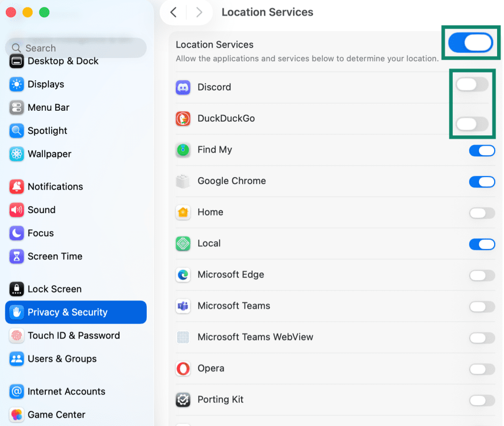
Task: Click the Lock Screen padlock icon
Action: (16, 289)
